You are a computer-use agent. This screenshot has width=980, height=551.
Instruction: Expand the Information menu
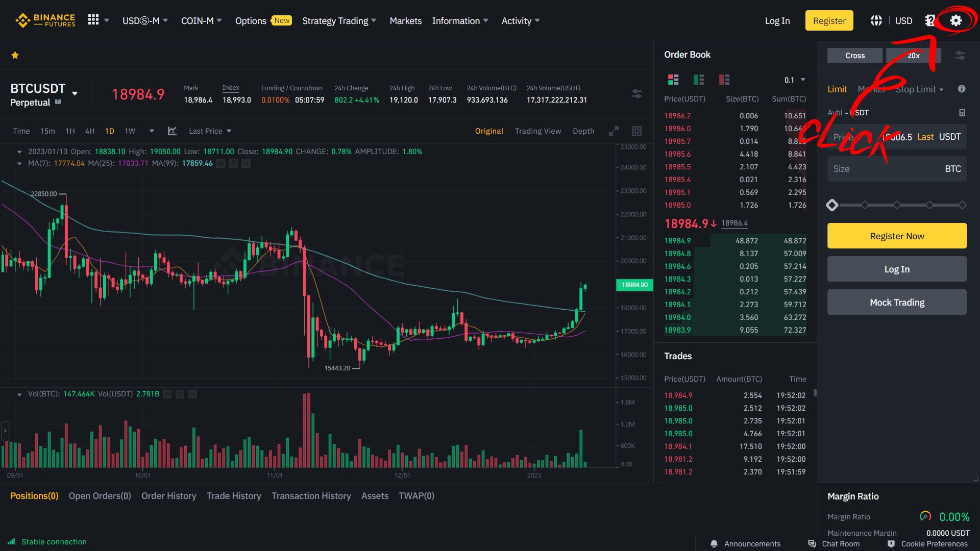(x=460, y=21)
